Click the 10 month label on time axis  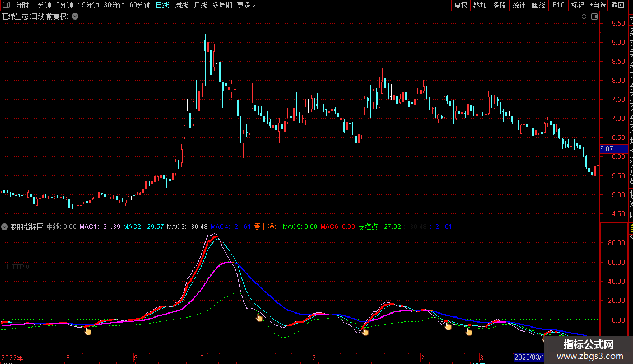click(200, 357)
